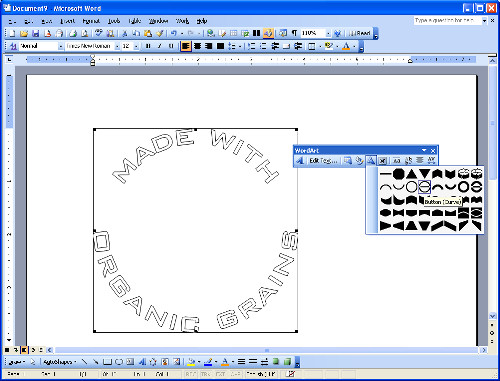This screenshot has height=381, width=500.
Task: Click the Format WordArt icon
Action: [x=359, y=161]
